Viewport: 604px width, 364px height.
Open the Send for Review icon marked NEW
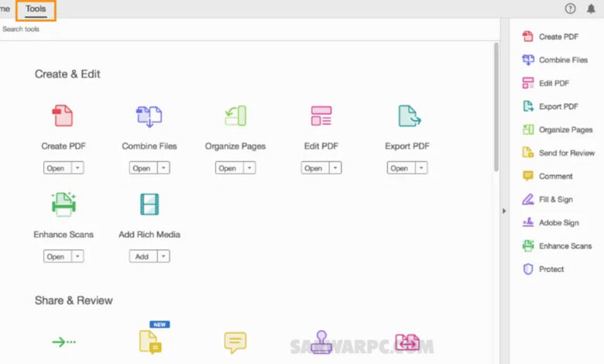(151, 342)
